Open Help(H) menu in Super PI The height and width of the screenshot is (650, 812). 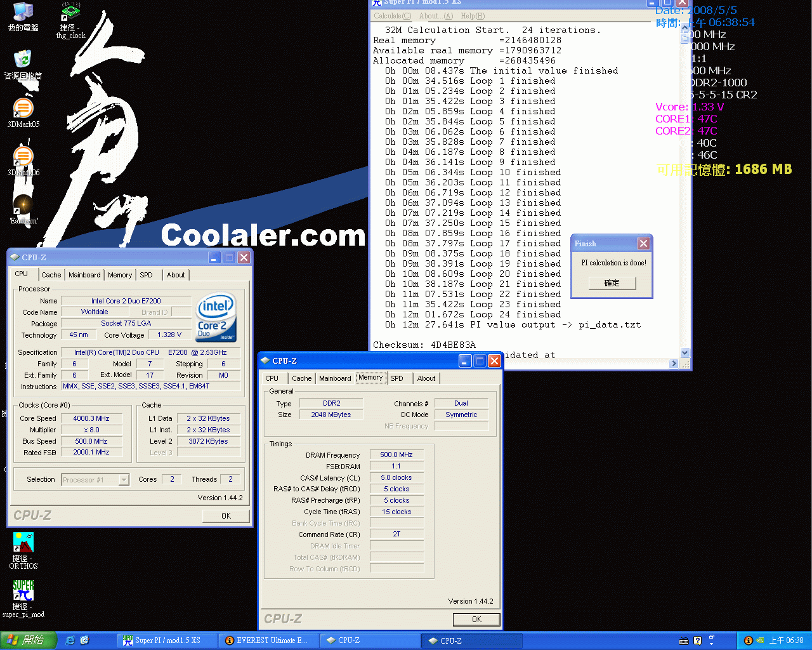473,16
